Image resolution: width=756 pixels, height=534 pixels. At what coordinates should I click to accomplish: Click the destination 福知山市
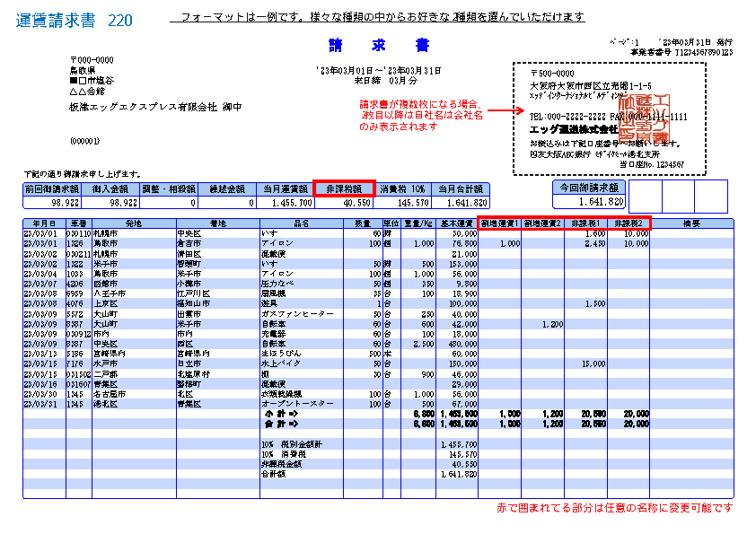(x=193, y=303)
